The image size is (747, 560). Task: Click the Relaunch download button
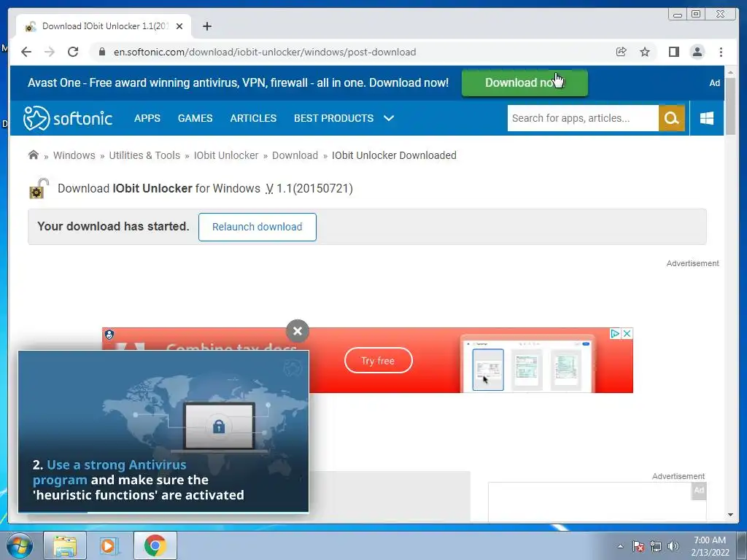point(258,227)
